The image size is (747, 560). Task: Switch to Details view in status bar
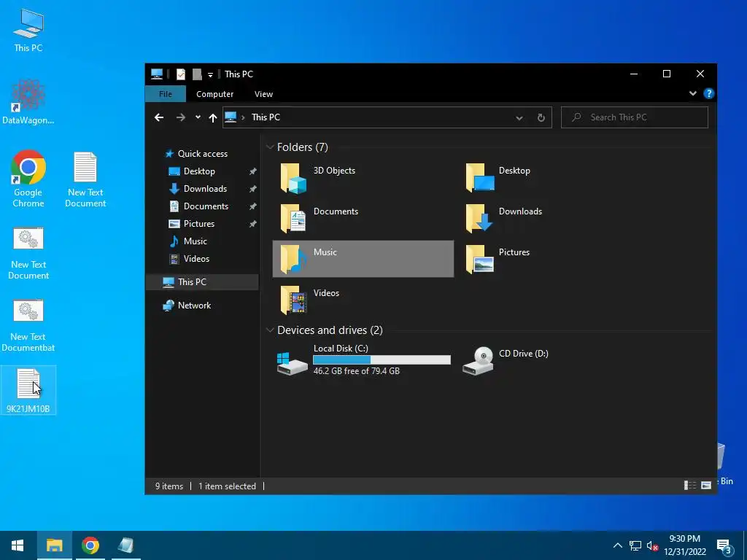pyautogui.click(x=689, y=485)
